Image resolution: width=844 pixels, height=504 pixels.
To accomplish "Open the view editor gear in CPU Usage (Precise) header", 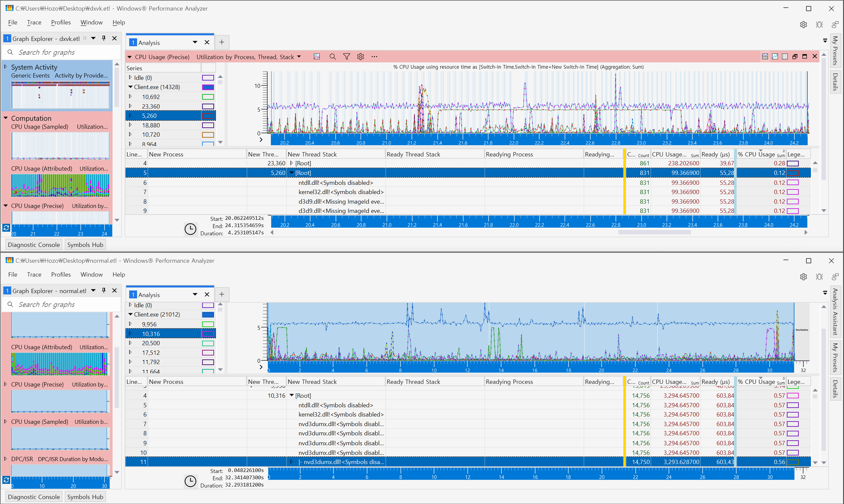I will pos(360,57).
